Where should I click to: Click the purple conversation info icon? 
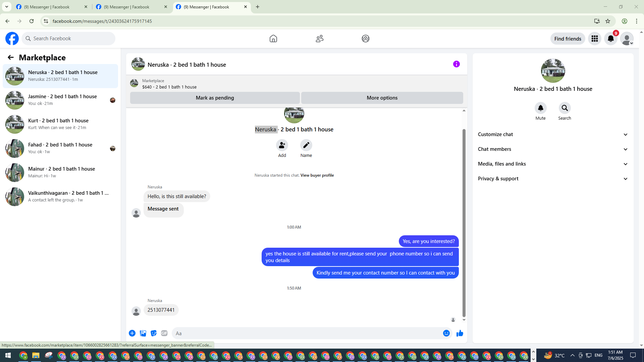click(x=456, y=64)
